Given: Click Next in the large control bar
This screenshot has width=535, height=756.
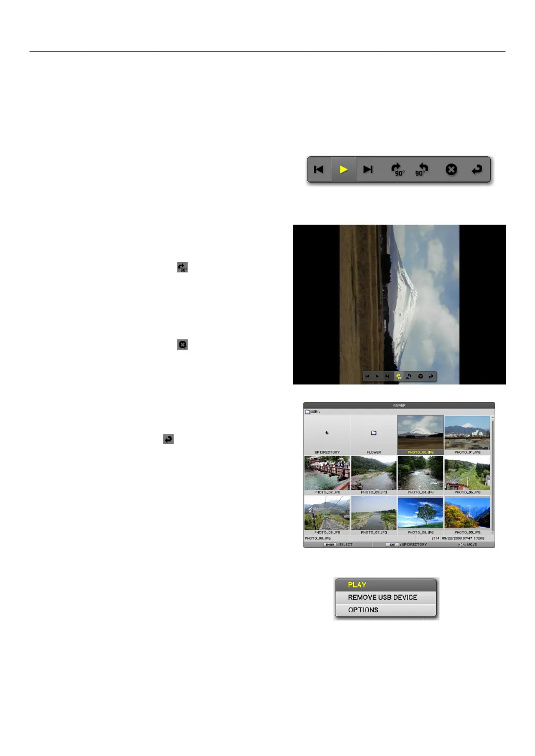Looking at the screenshot, I should pos(368,170).
